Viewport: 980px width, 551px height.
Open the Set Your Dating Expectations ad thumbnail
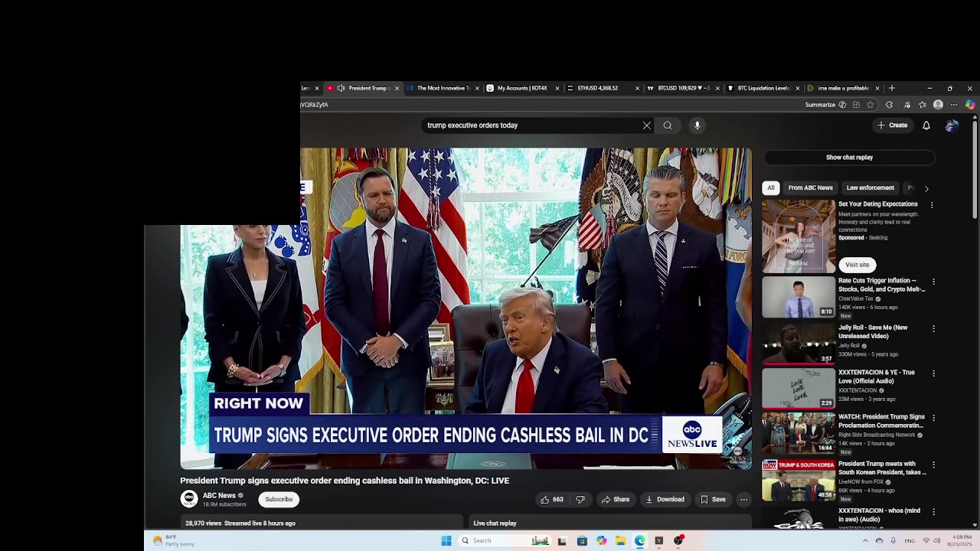click(x=799, y=236)
